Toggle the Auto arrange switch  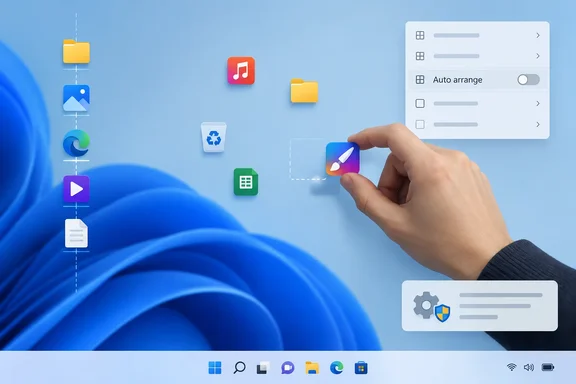point(528,80)
